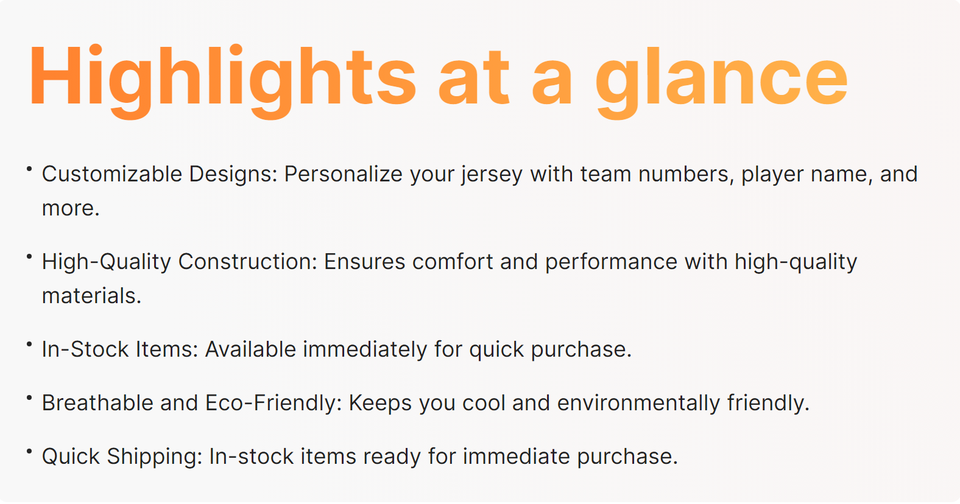The height and width of the screenshot is (504, 960).
Task: Click the "Customizable Designs" bullet label
Action: (159, 175)
